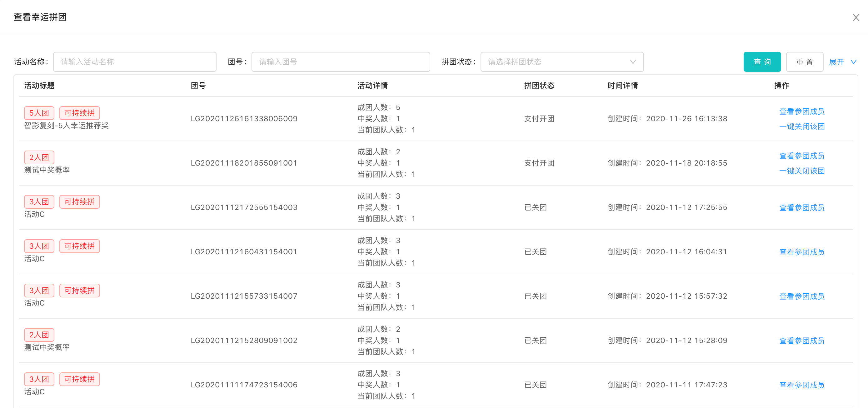
Task: Close the 2020-11-18 group with 一键关闭该团
Action: 802,171
